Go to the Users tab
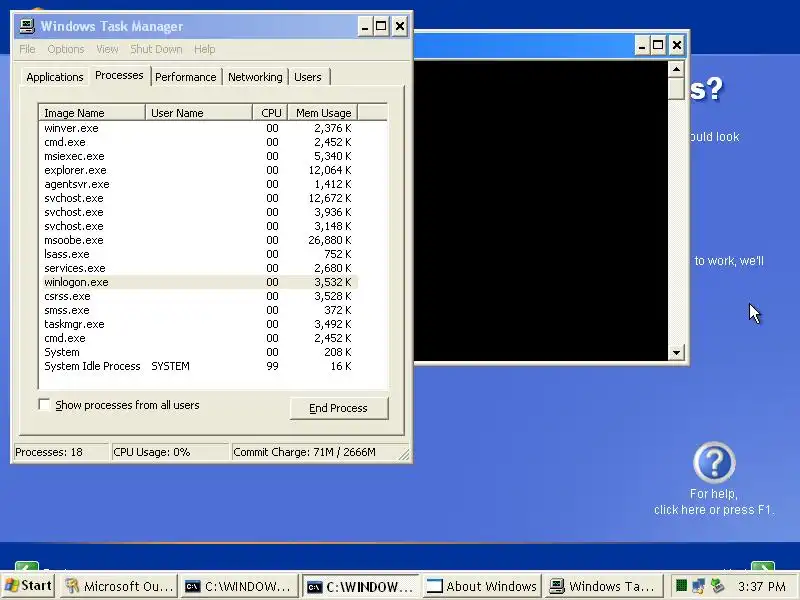The width and height of the screenshot is (800, 600). point(308,77)
